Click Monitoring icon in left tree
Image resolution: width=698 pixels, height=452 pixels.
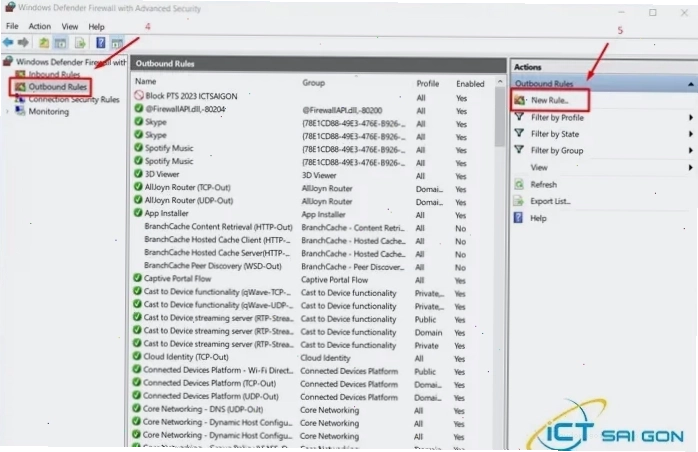(x=20, y=111)
